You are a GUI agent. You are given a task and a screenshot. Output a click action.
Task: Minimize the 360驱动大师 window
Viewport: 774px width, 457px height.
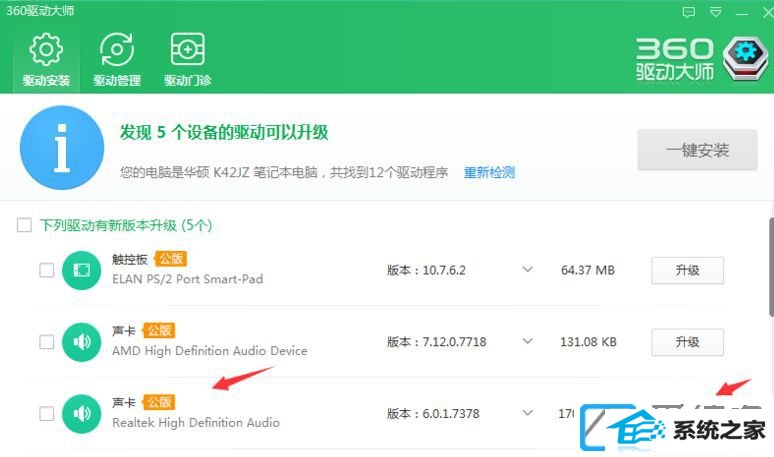pyautogui.click(x=741, y=13)
